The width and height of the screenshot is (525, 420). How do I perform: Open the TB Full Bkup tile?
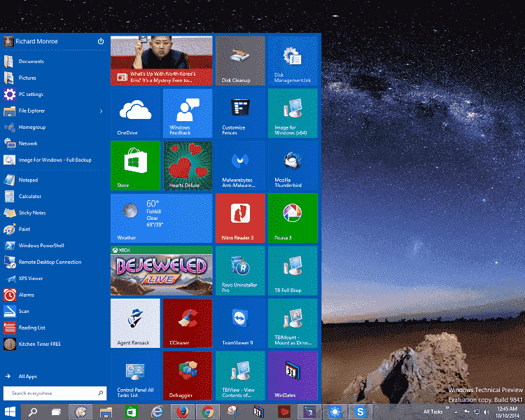293,271
